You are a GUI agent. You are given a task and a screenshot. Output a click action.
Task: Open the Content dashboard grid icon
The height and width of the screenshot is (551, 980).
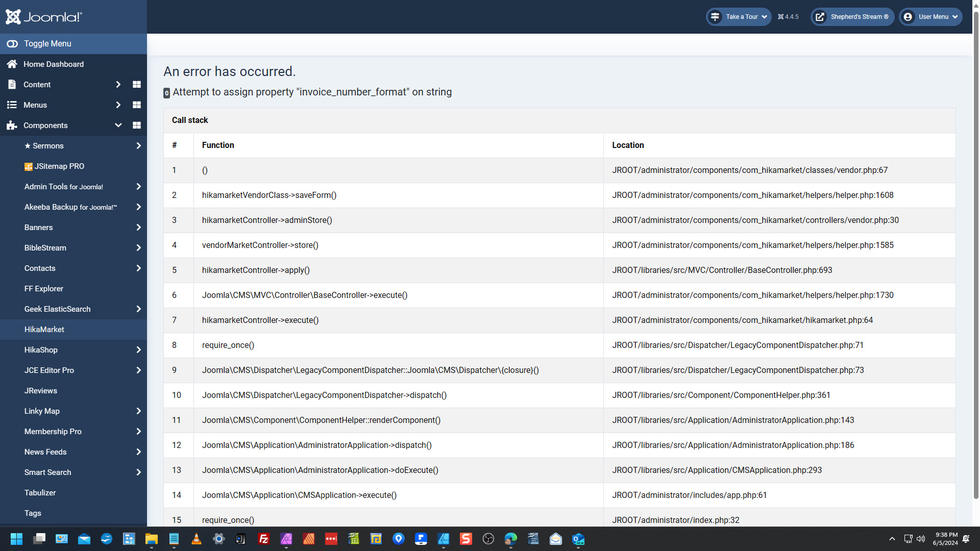[136, 85]
